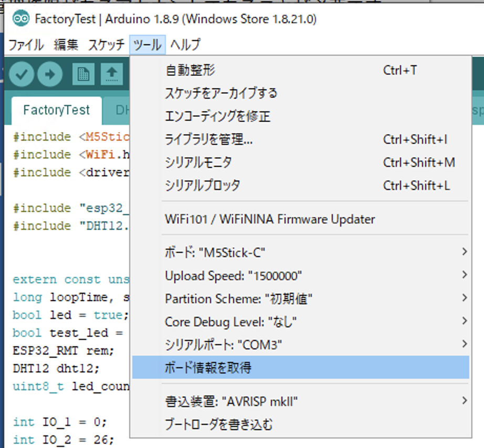484x448 pixels.
Task: Choose スケッチをアーカイブする
Action: [301, 93]
